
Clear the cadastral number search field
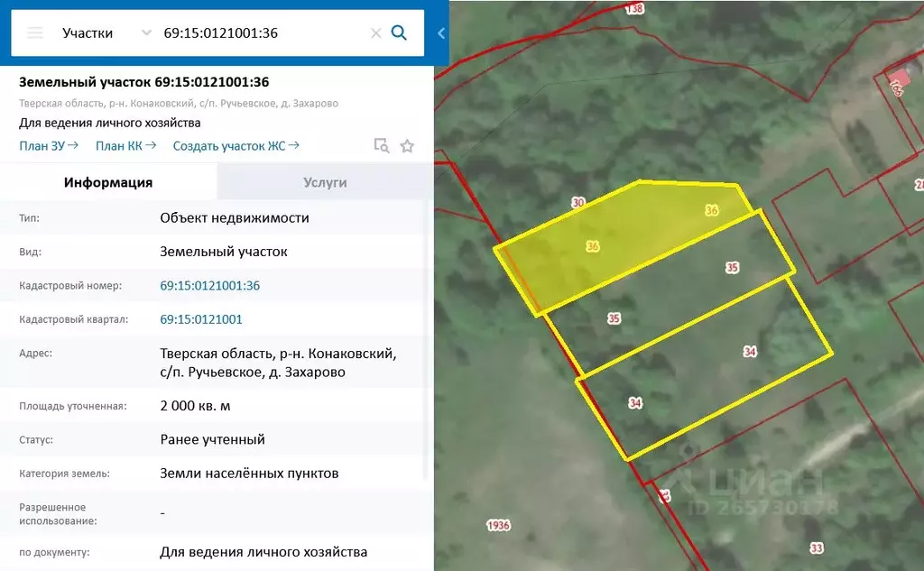[375, 33]
